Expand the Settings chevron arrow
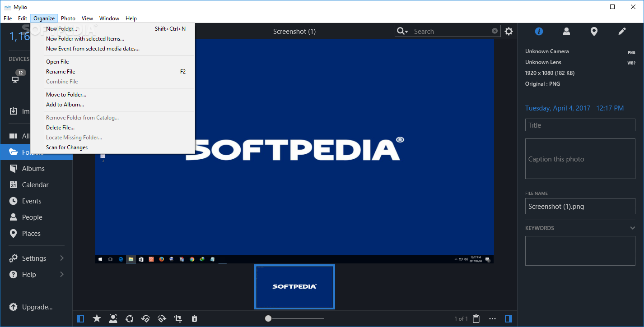The width and height of the screenshot is (644, 327). 62,258
